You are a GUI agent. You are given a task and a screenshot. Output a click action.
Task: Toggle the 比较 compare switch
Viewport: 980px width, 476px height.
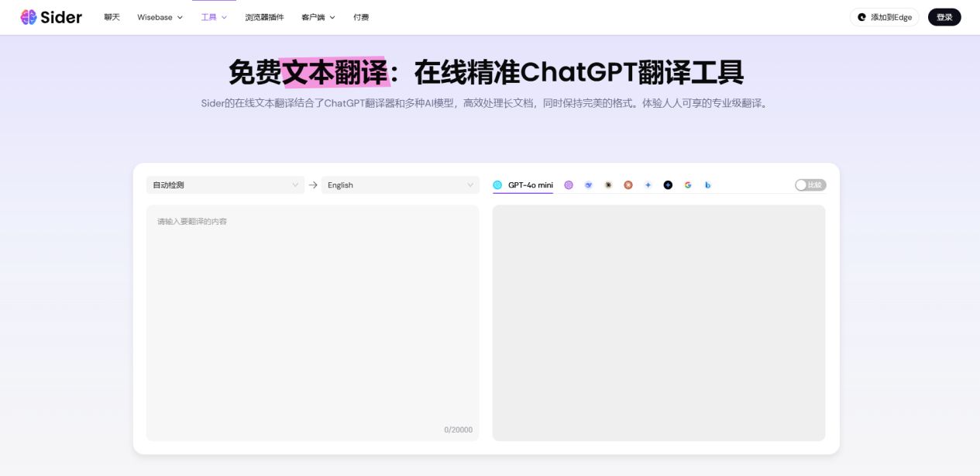(x=810, y=185)
